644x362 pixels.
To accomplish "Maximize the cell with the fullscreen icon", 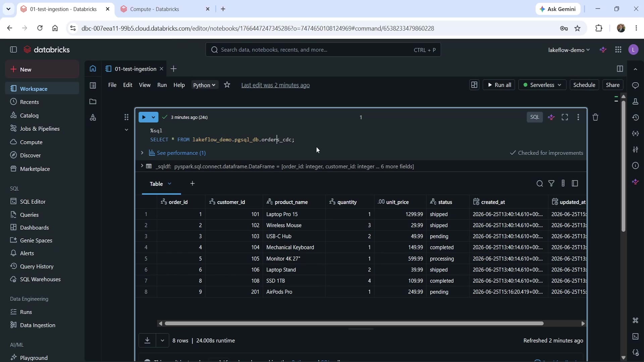I will point(565,117).
